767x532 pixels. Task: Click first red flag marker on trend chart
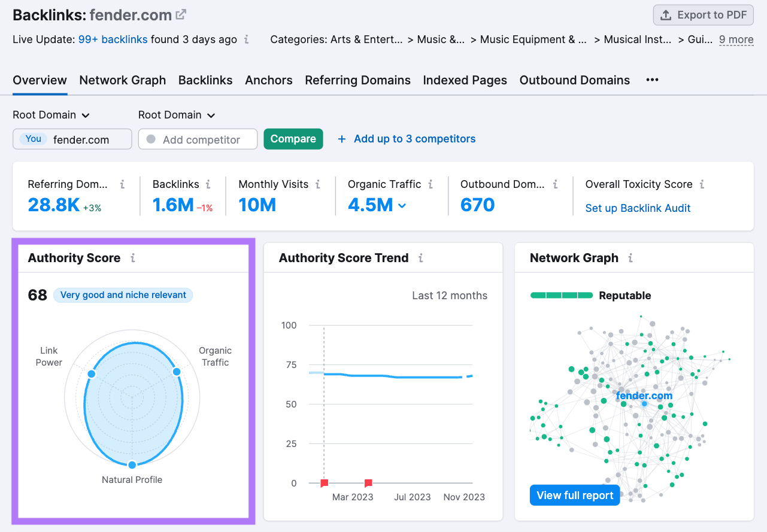click(x=325, y=483)
